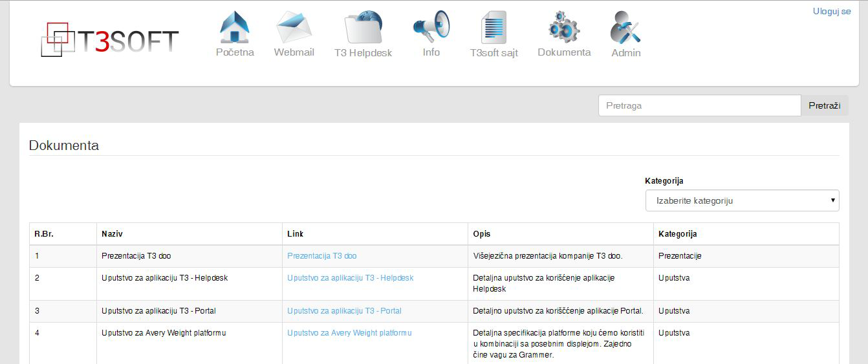Click the Pretraži search button

(825, 105)
